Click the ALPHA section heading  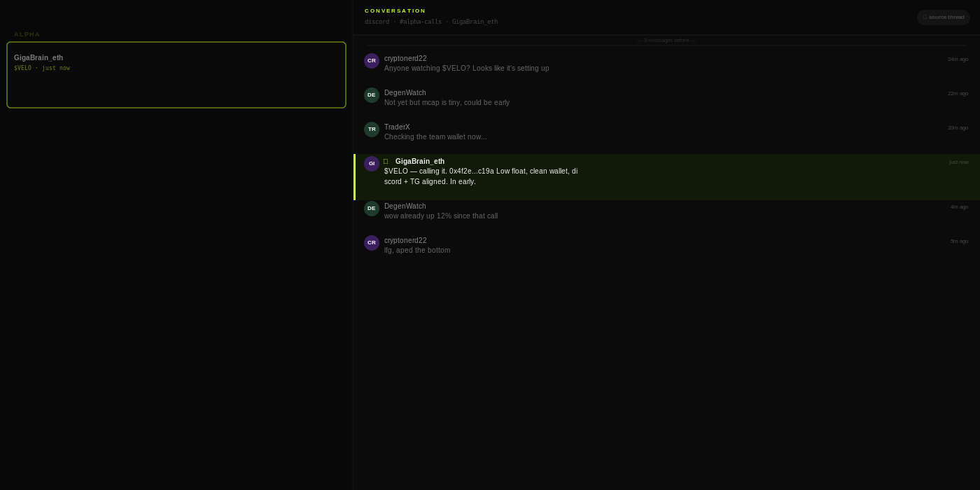27,34
